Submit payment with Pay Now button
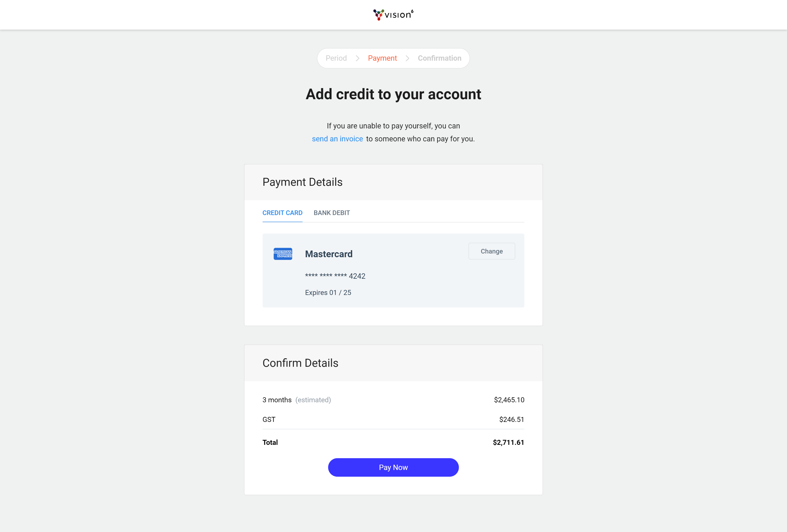The image size is (787, 532). [393, 467]
